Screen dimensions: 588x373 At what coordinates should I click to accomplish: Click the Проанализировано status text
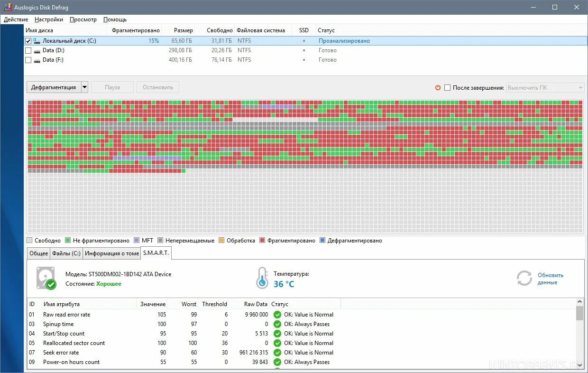click(344, 41)
